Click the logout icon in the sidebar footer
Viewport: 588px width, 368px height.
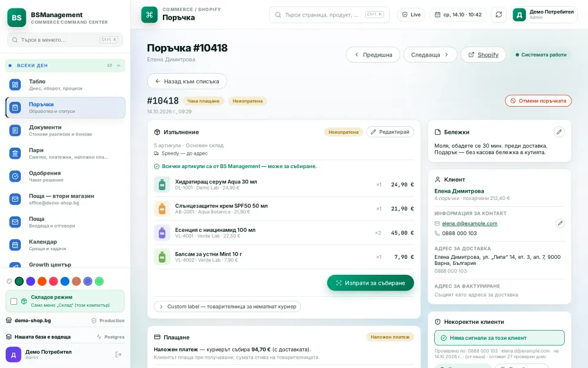point(118,355)
